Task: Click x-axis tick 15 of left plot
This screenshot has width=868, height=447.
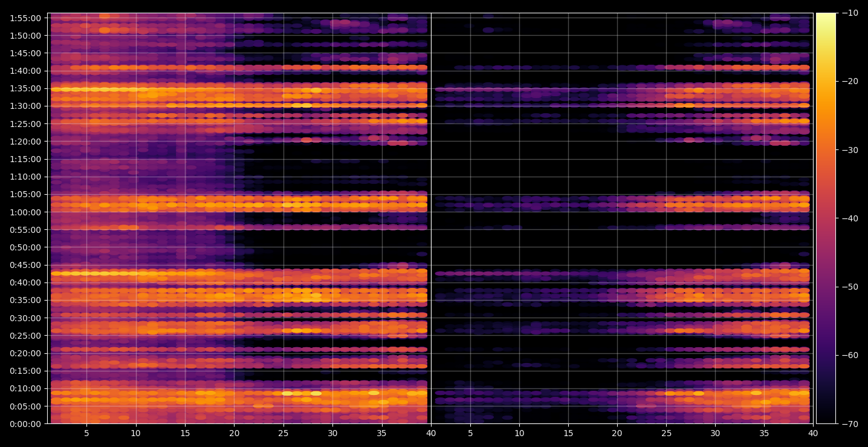Action: pos(185,433)
